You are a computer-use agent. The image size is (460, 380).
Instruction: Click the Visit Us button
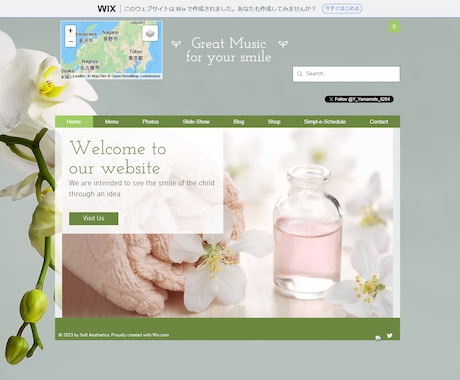[94, 218]
